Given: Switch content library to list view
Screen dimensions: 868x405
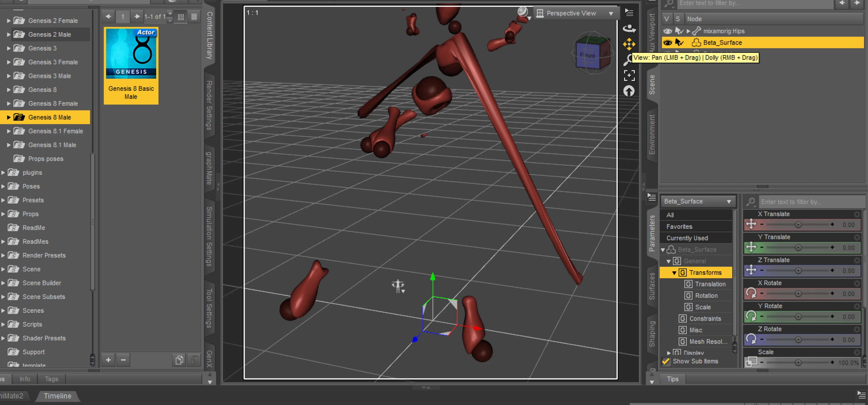Looking at the screenshot, I should [x=194, y=17].
